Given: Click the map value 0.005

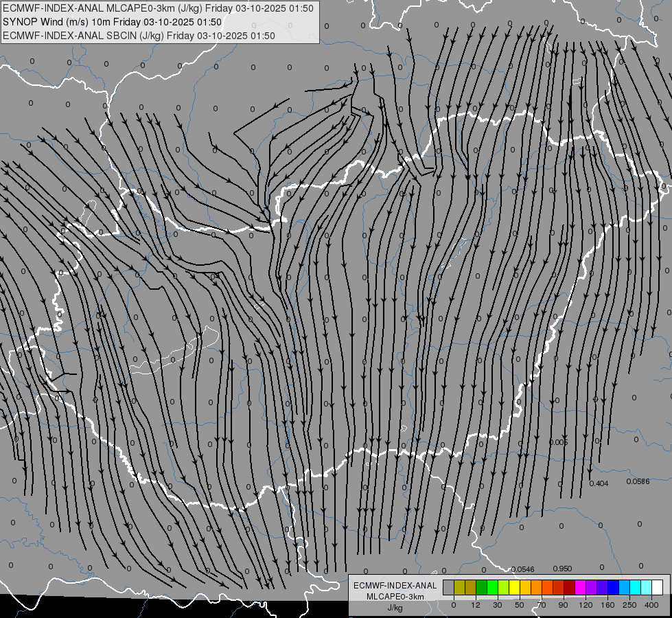Looking at the screenshot, I should click(x=559, y=442).
